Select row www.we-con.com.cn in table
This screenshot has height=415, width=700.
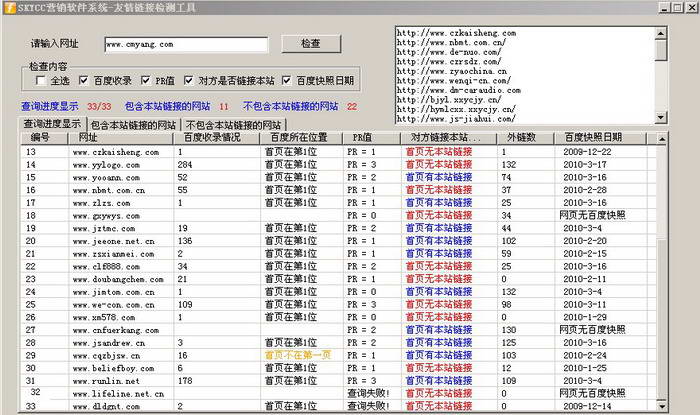click(x=338, y=305)
